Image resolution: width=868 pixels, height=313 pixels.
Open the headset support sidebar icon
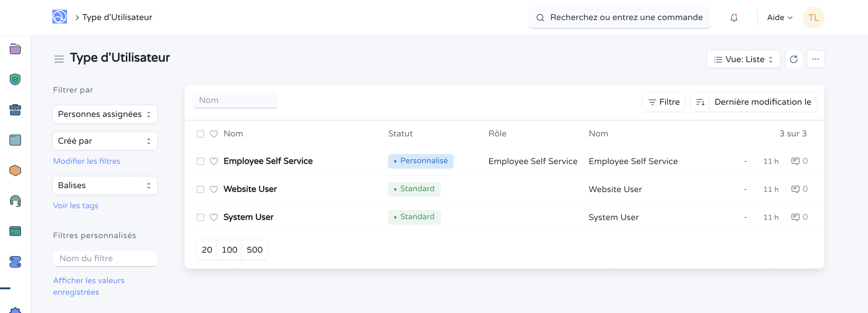tap(15, 201)
